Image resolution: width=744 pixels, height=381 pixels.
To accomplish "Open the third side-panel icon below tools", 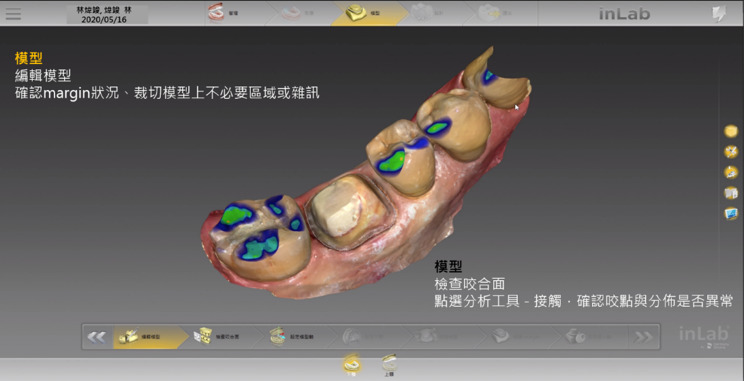I will [731, 172].
